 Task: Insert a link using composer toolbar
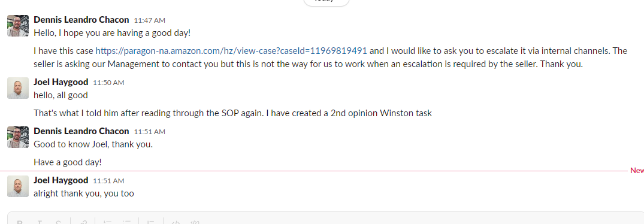[83, 222]
